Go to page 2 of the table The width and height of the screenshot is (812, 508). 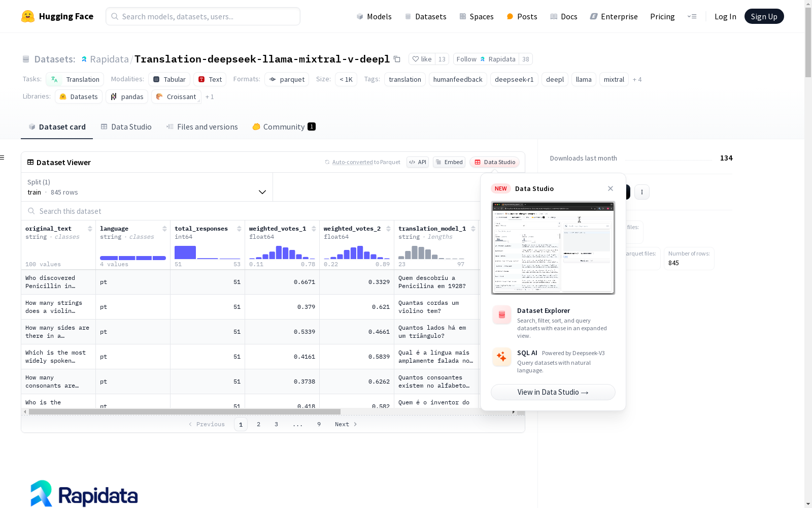tap(258, 424)
